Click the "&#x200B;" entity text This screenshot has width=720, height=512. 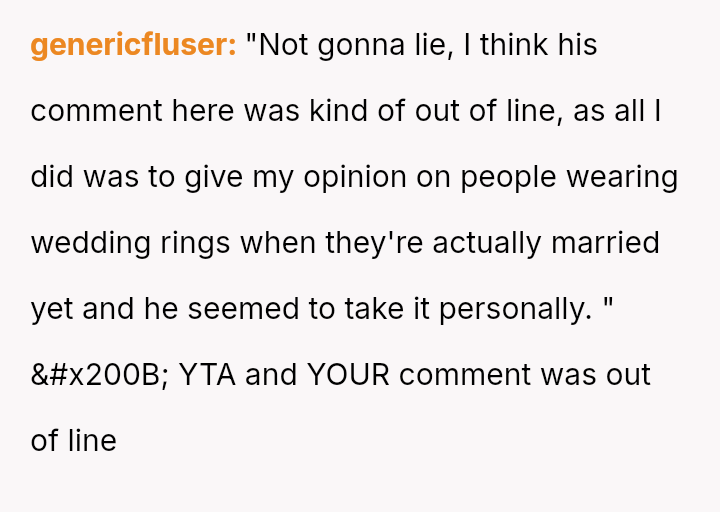(100, 375)
